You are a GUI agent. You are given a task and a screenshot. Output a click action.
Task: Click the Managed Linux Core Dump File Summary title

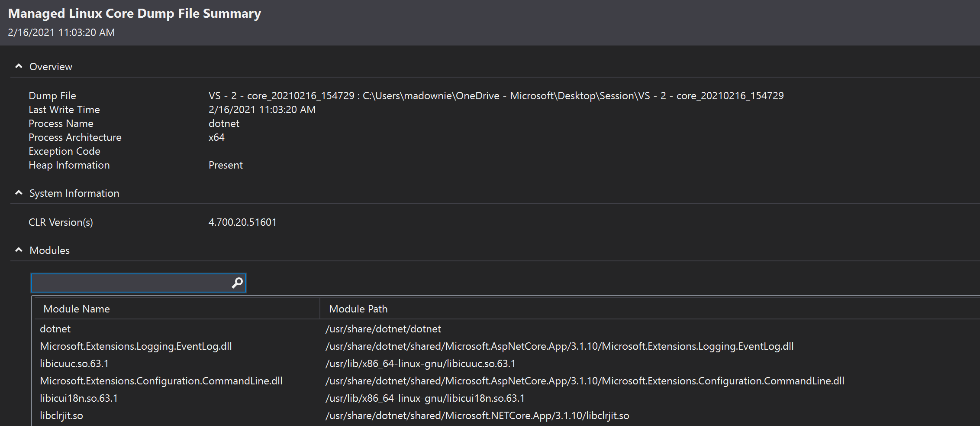135,13
